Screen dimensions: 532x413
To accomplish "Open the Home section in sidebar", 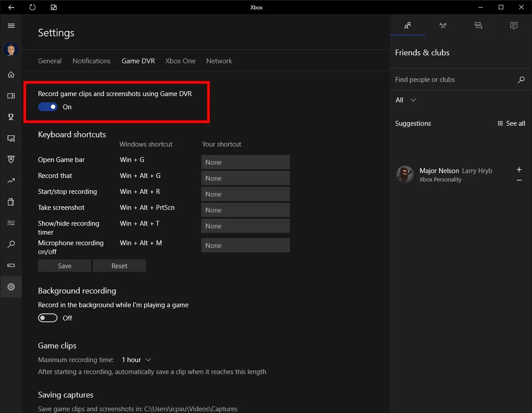I will [11, 74].
